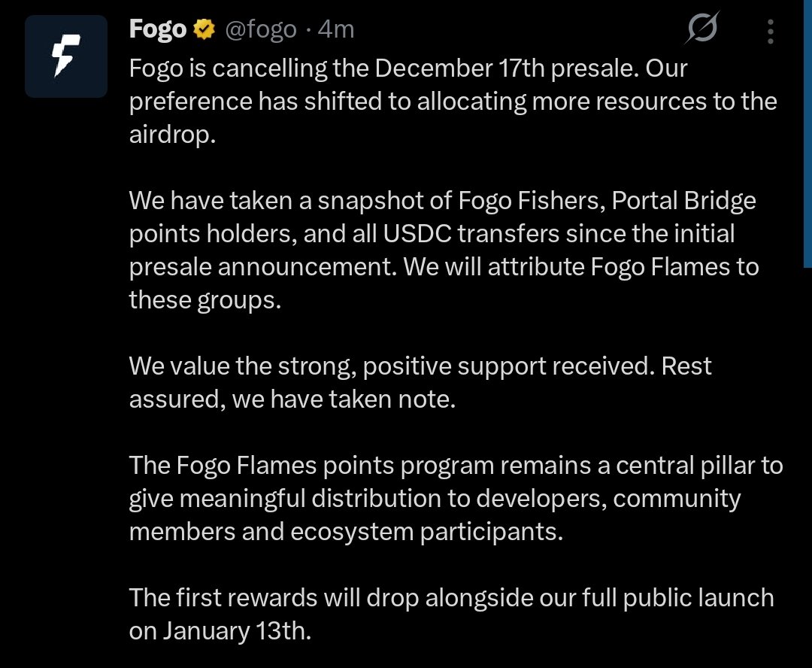Click the word "airdrop"
Image resolution: width=812 pixels, height=668 pixels.
(x=172, y=135)
